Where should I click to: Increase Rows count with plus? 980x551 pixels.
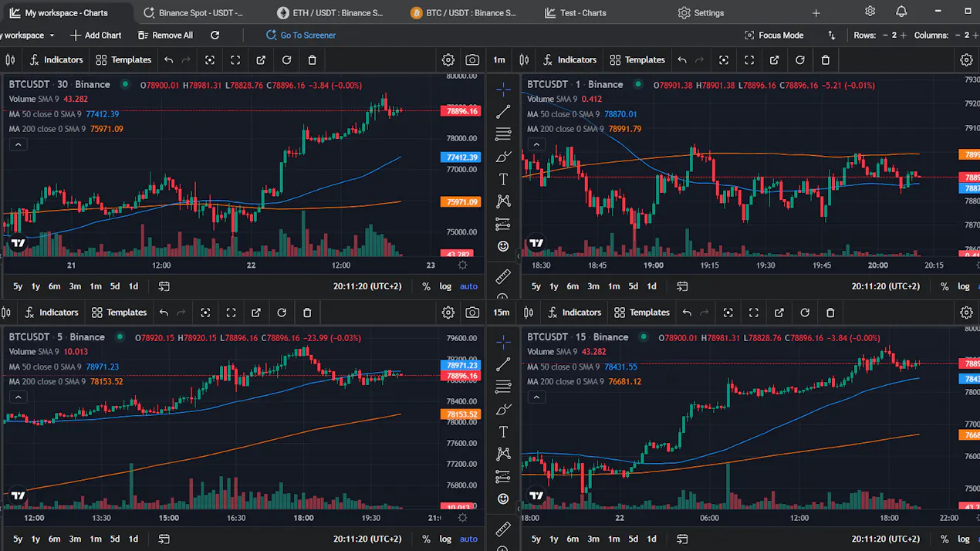point(904,35)
